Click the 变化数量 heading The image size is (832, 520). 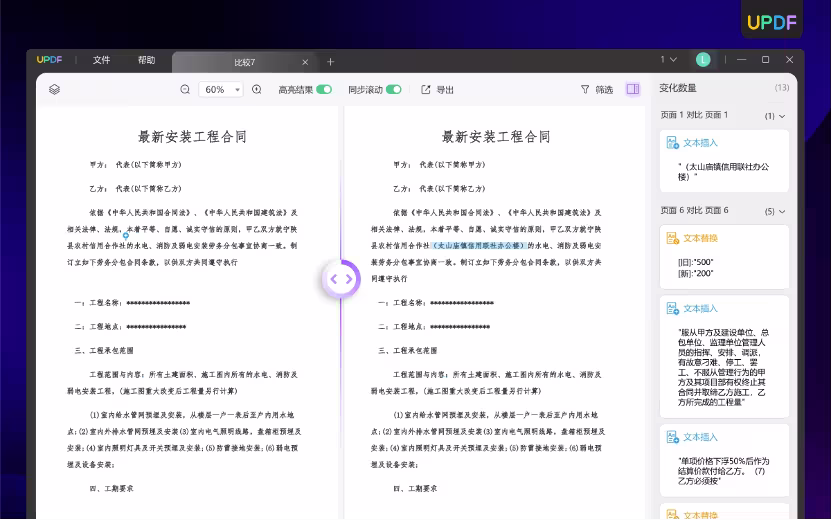pos(678,88)
